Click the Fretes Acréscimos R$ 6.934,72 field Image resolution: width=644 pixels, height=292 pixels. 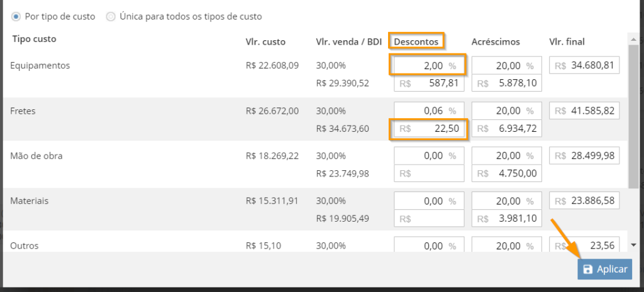pyautogui.click(x=506, y=129)
